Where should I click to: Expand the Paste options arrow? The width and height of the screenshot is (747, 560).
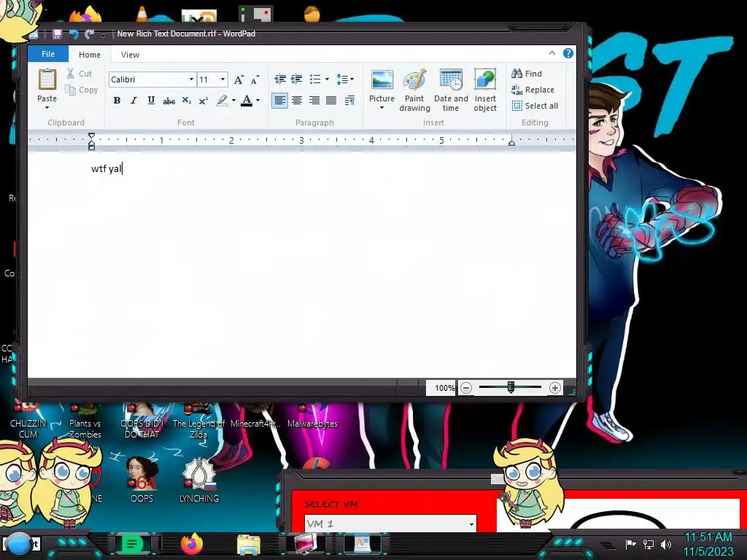coord(47,108)
